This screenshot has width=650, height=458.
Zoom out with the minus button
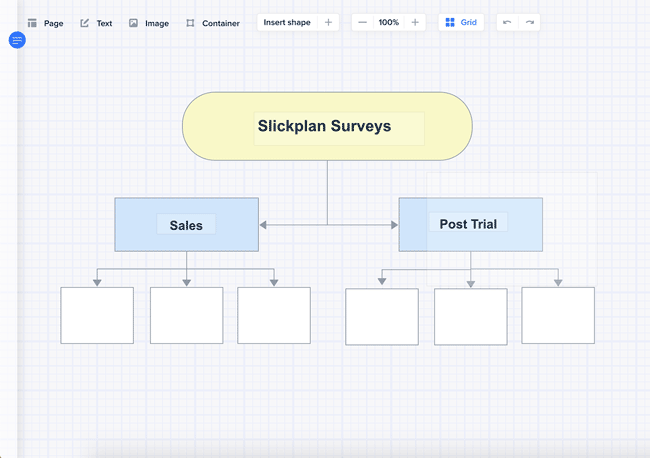click(x=362, y=22)
